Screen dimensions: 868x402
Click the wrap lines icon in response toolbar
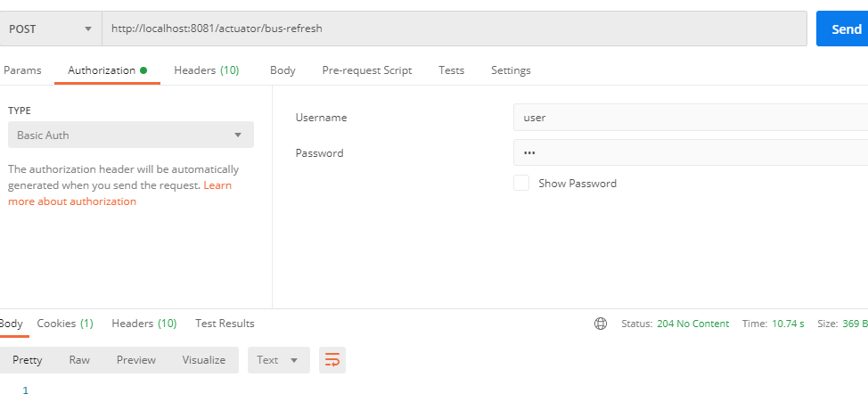click(x=332, y=360)
